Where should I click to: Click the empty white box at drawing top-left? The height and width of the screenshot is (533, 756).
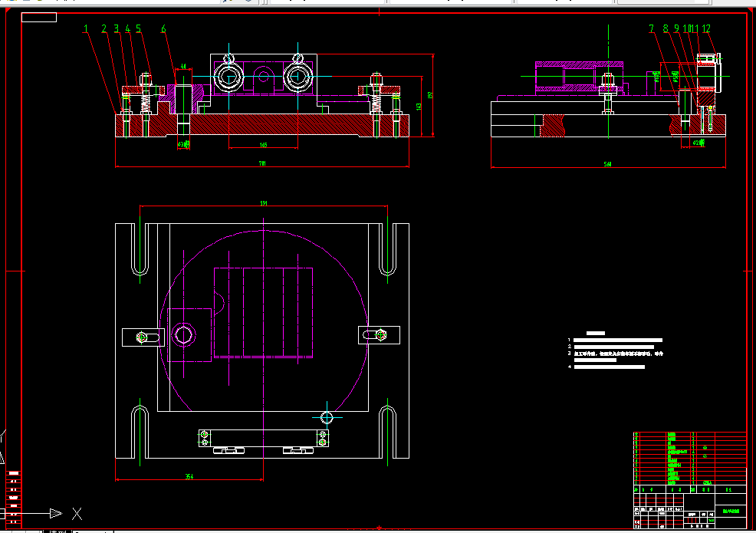pos(39,18)
